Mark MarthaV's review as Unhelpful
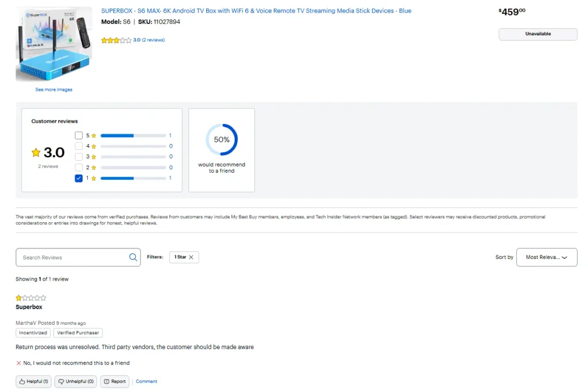This screenshot has height=392, width=588. coord(76,382)
